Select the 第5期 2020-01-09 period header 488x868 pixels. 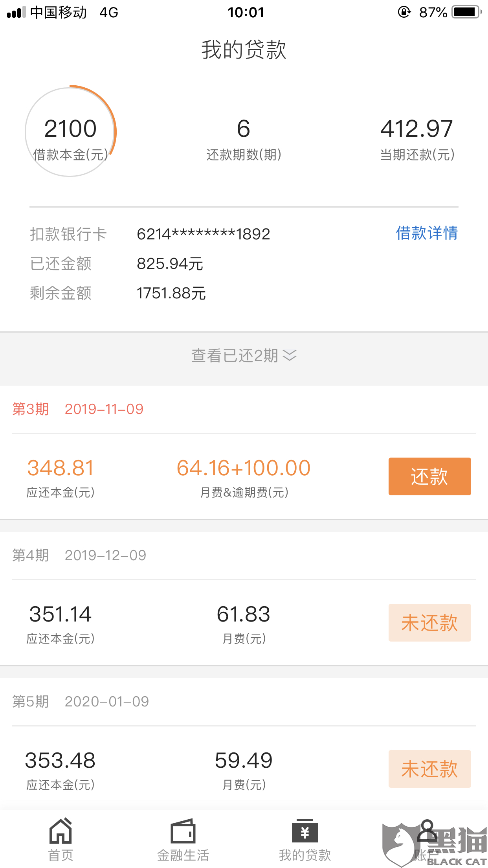pyautogui.click(x=81, y=701)
